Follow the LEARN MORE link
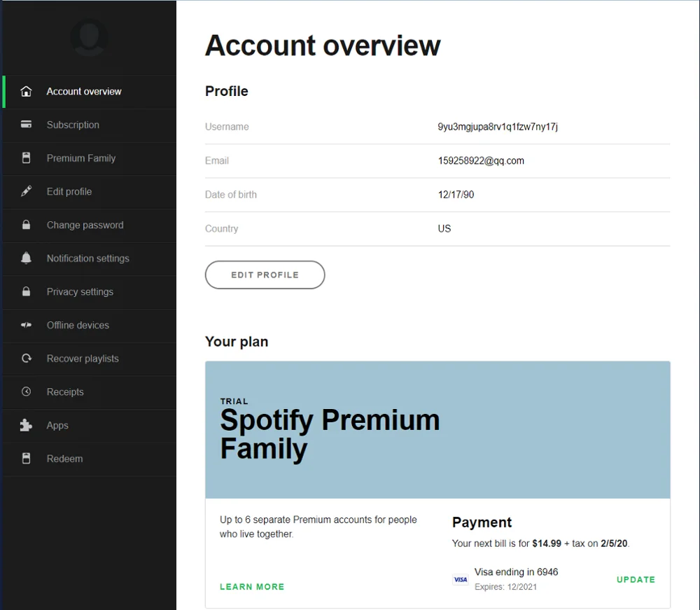Viewport: 700px width, 610px height. tap(252, 587)
